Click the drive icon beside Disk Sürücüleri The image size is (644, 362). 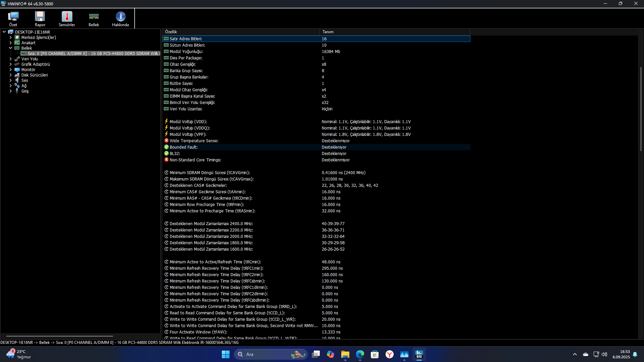[x=17, y=75]
